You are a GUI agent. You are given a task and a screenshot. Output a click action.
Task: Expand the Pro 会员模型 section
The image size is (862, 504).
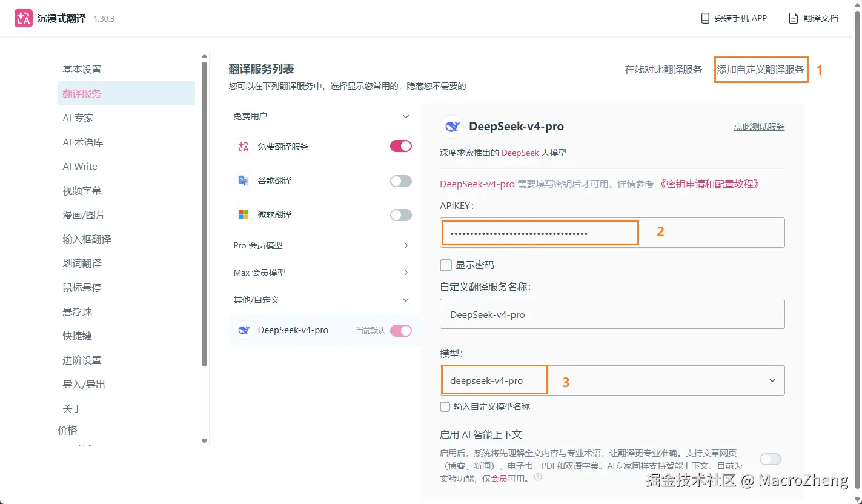coord(406,245)
